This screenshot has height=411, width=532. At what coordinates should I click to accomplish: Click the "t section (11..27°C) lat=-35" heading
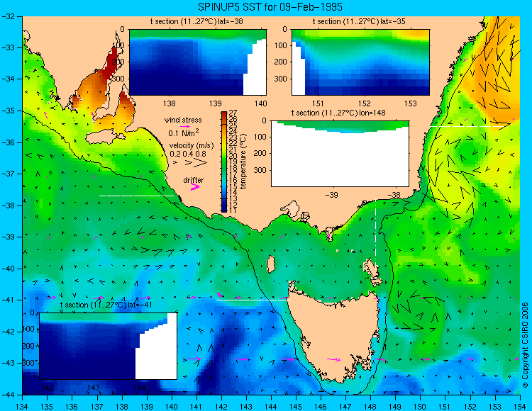click(x=359, y=21)
